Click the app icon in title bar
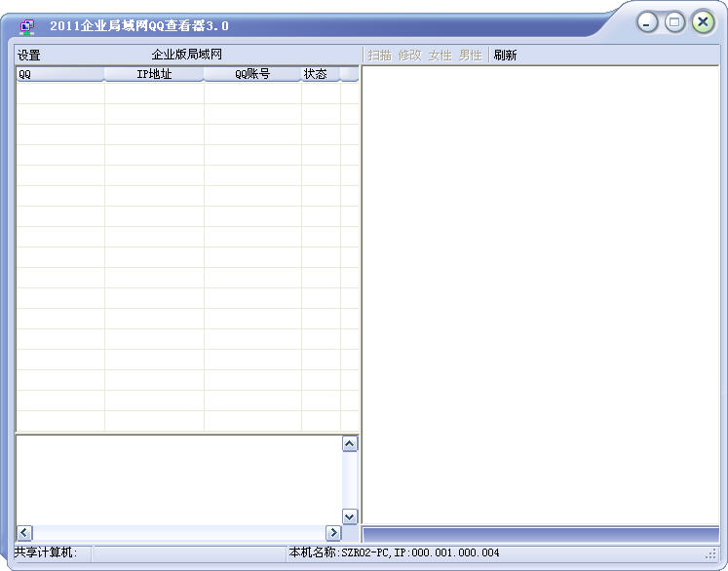 pos(28,26)
